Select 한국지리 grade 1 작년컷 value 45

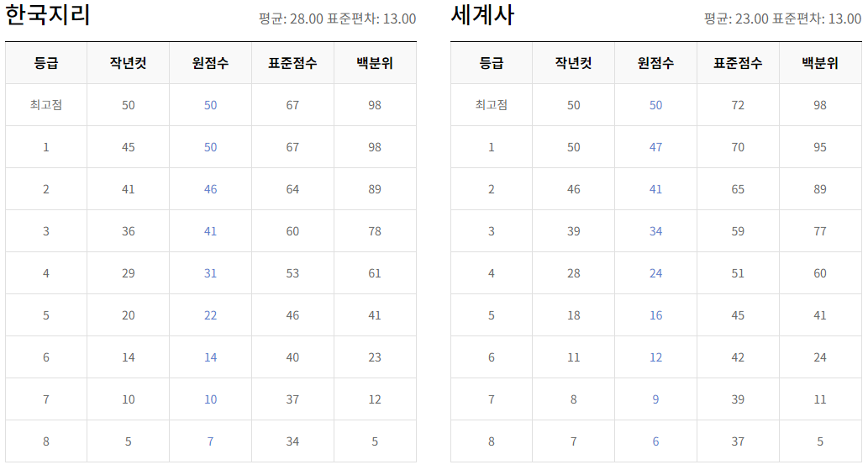pyautogui.click(x=129, y=147)
